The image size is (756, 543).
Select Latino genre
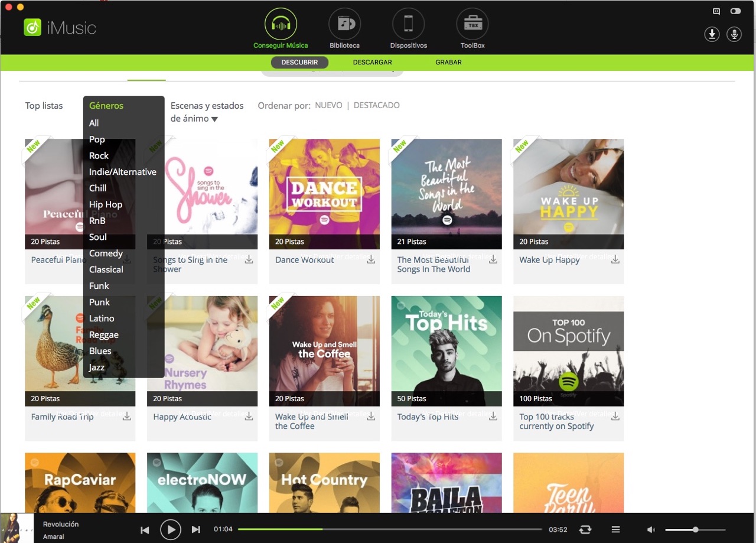(x=102, y=318)
